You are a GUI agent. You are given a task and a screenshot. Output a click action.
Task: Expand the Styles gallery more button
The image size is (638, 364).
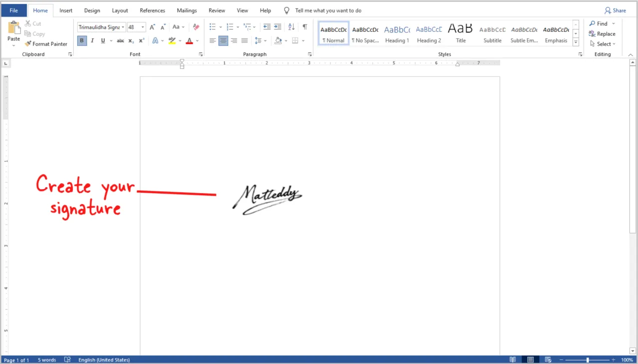tap(576, 43)
